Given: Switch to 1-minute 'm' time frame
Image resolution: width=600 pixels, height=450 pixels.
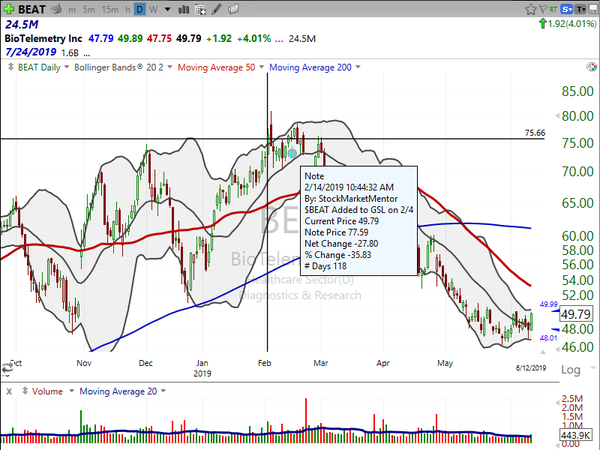Looking at the screenshot, I should point(72,10).
